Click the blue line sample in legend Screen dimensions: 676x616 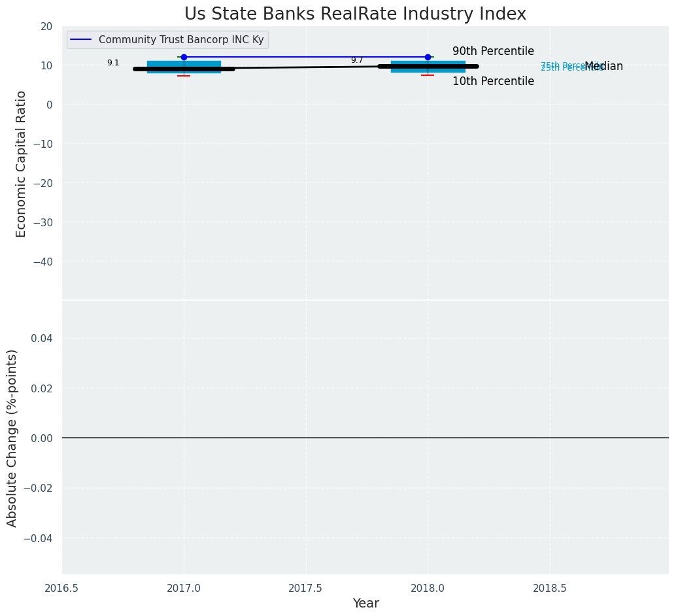point(82,40)
